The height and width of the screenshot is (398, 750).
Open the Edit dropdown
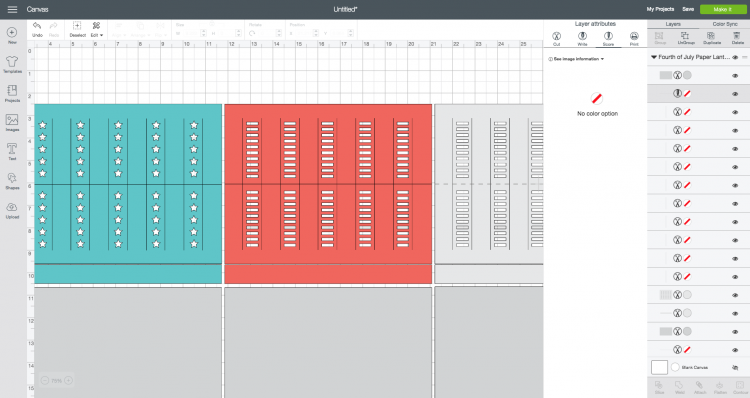click(97, 30)
